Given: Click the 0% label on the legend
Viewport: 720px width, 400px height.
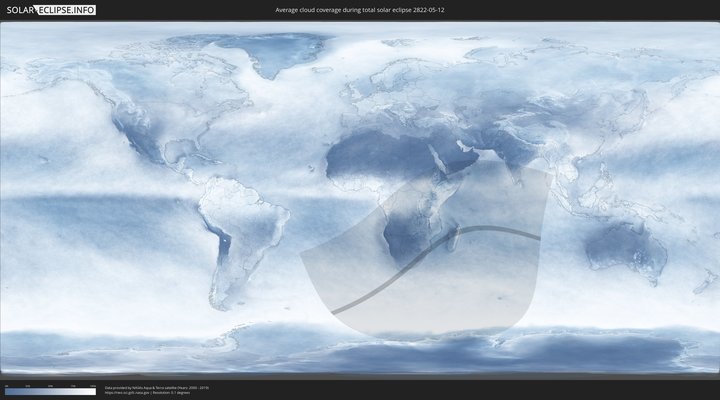Looking at the screenshot, I should tap(6, 386).
